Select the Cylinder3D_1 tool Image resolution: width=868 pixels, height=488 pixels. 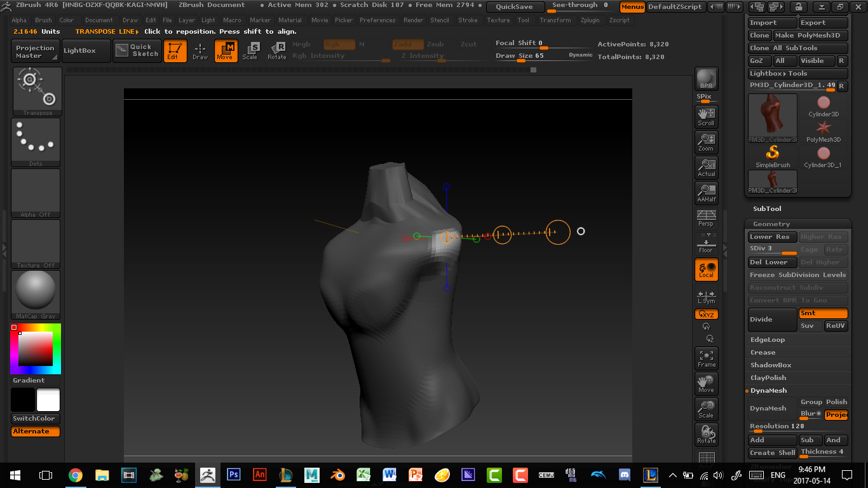point(824,157)
